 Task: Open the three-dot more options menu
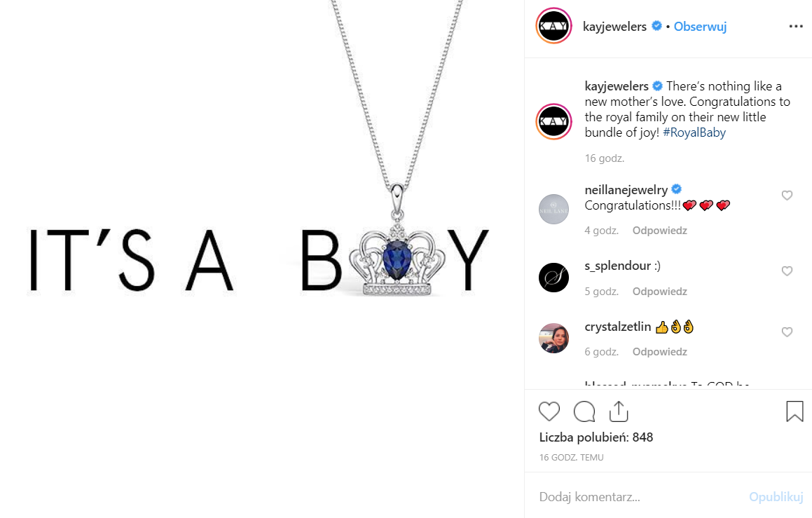point(796,27)
